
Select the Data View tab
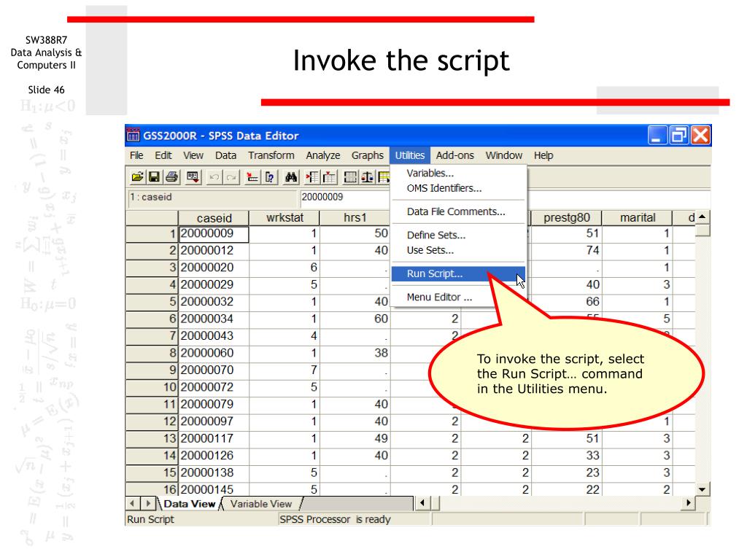coord(190,504)
